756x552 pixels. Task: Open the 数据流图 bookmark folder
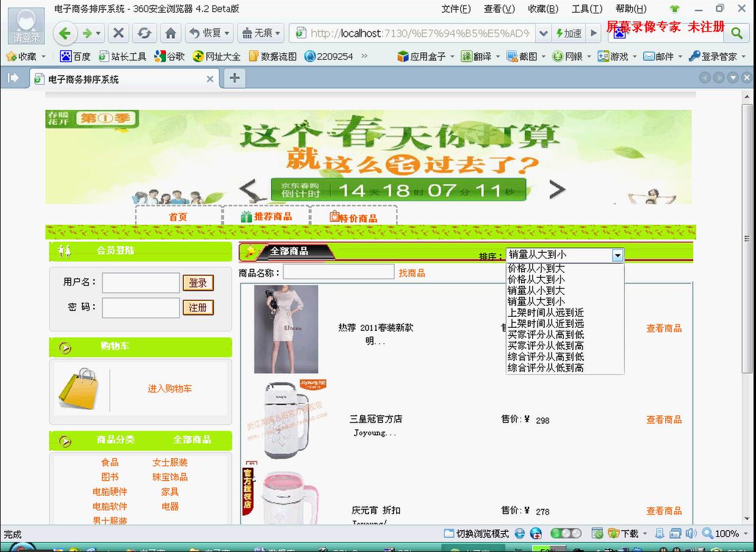pyautogui.click(x=273, y=56)
